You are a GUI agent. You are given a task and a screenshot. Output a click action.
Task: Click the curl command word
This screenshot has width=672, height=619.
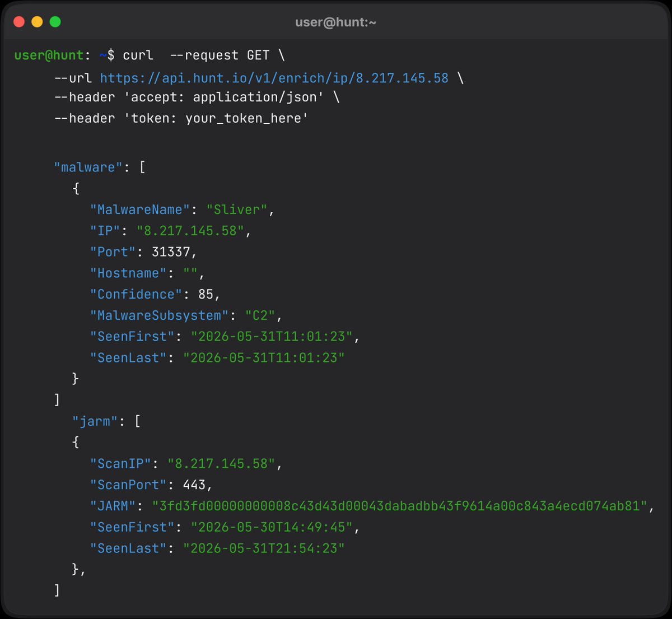pyautogui.click(x=138, y=55)
